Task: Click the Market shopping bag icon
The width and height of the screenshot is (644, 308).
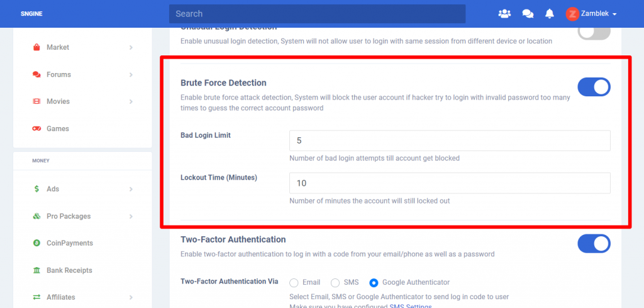Action: 36,47
